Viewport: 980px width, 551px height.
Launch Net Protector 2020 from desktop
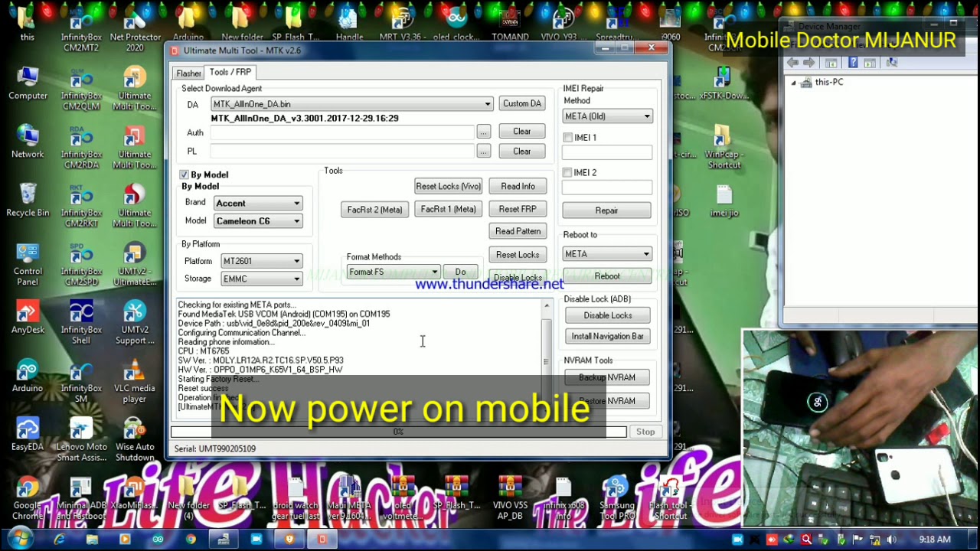tap(135, 29)
